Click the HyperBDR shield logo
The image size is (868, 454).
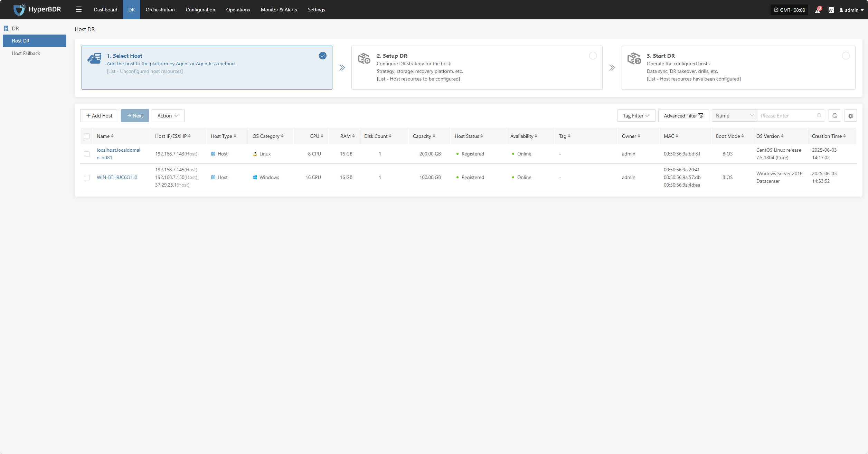pos(19,10)
